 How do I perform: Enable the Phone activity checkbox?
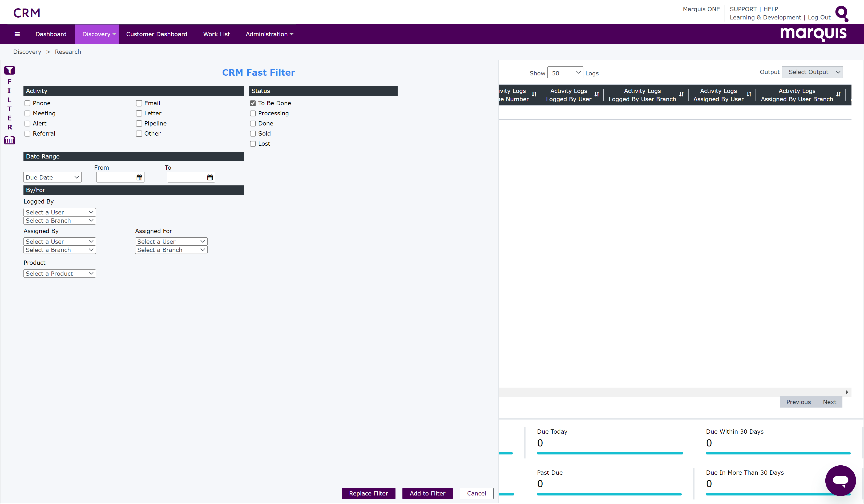(x=27, y=103)
